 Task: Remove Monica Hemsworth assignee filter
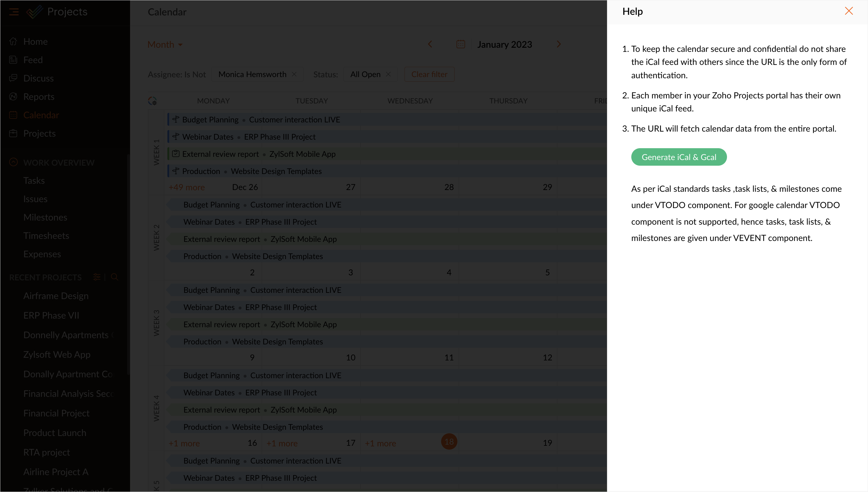[x=294, y=74]
